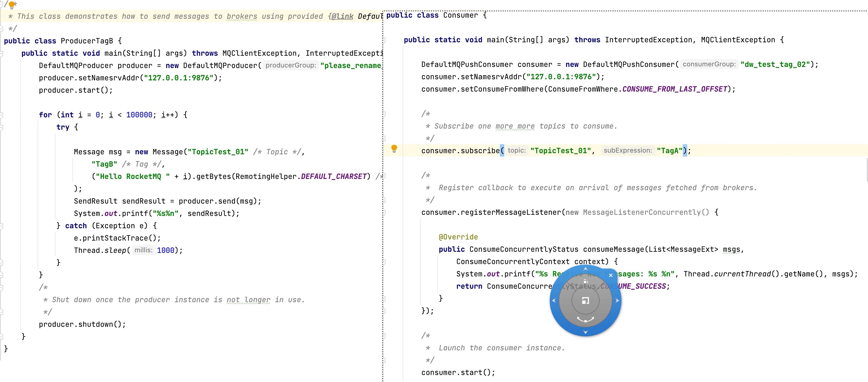The image size is (868, 382).
Task: Click the down arrow on blue dial
Action: pyautogui.click(x=586, y=332)
